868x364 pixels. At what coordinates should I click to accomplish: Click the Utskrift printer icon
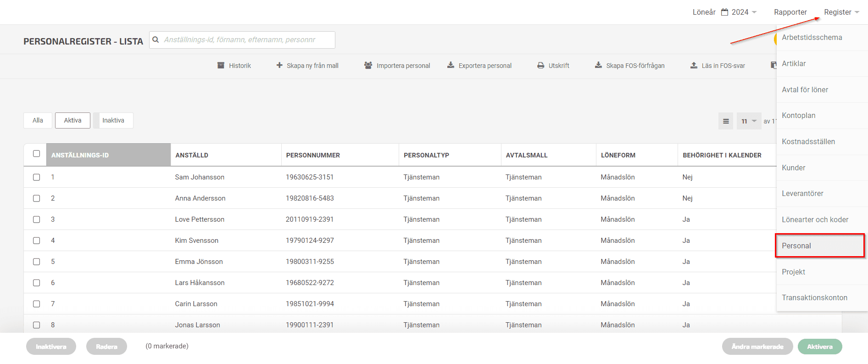(x=541, y=66)
